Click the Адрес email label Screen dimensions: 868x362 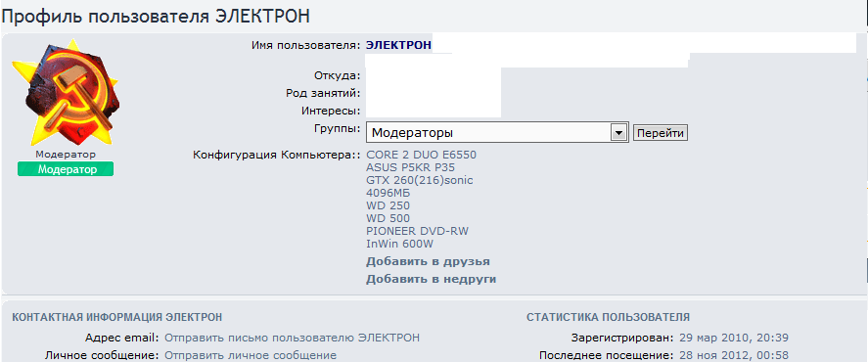[122, 338]
